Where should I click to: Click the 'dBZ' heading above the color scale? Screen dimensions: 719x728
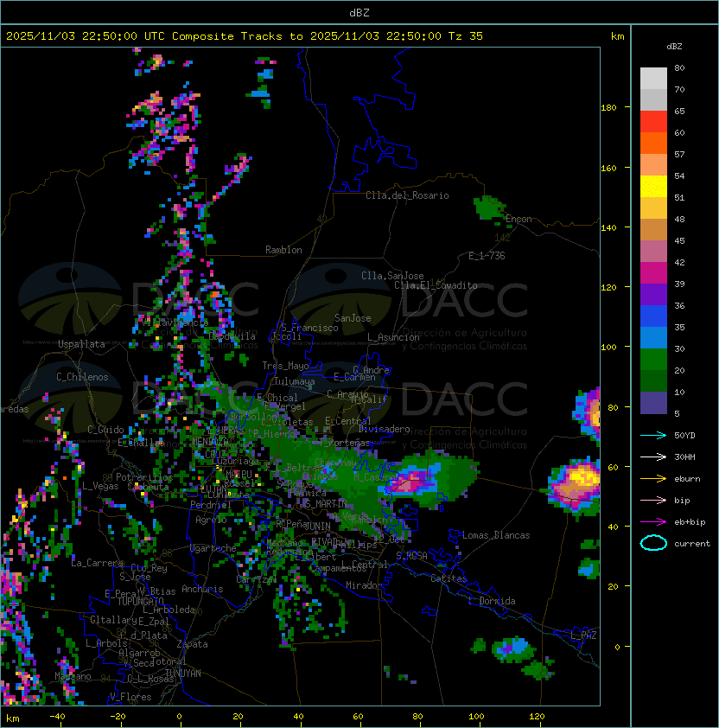tap(674, 47)
